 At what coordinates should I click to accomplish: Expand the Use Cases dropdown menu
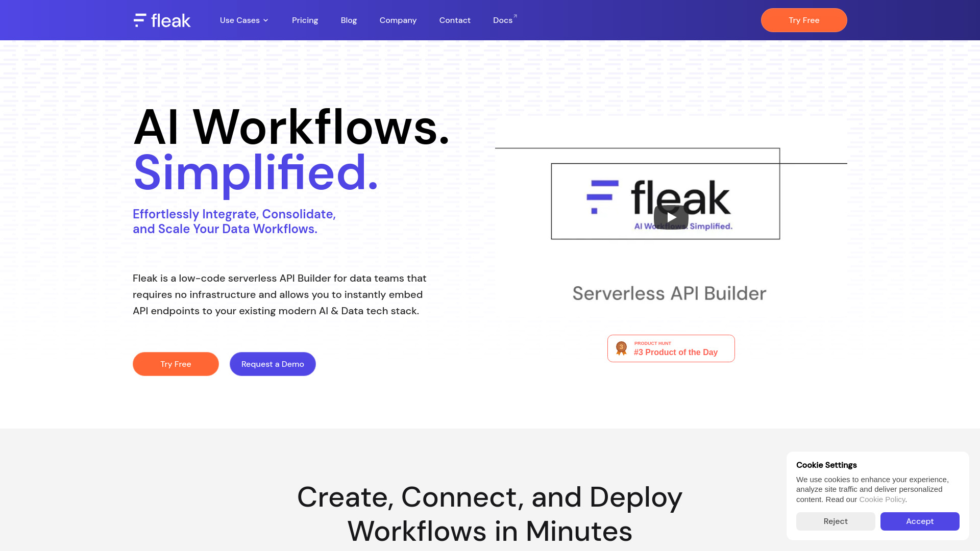coord(243,20)
